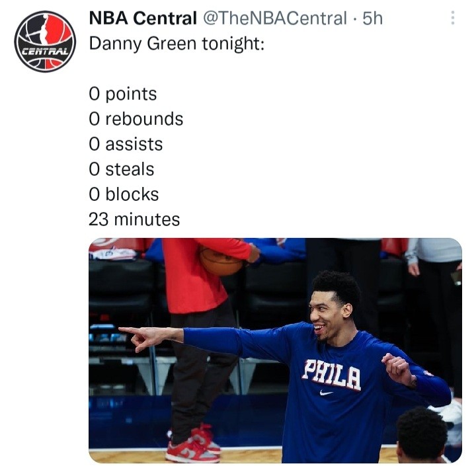Click the '0 assists' line
The image size is (476, 466).
pos(126,144)
